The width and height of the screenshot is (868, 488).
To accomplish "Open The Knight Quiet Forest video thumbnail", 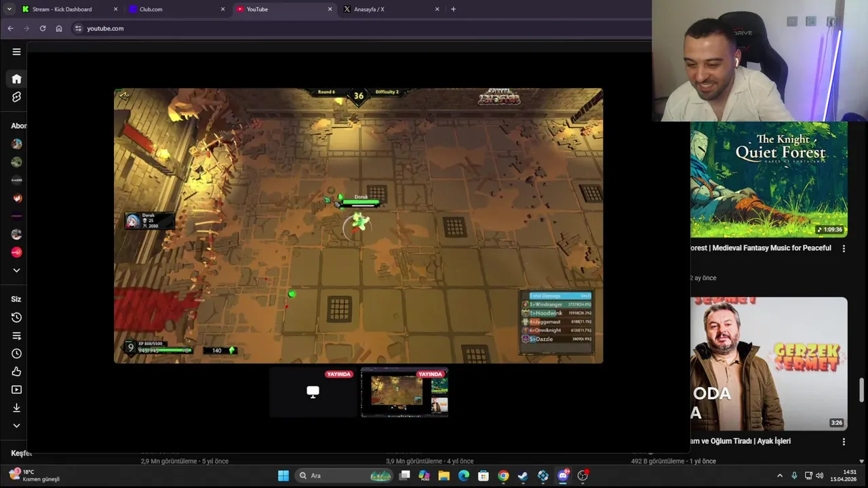I will point(769,180).
